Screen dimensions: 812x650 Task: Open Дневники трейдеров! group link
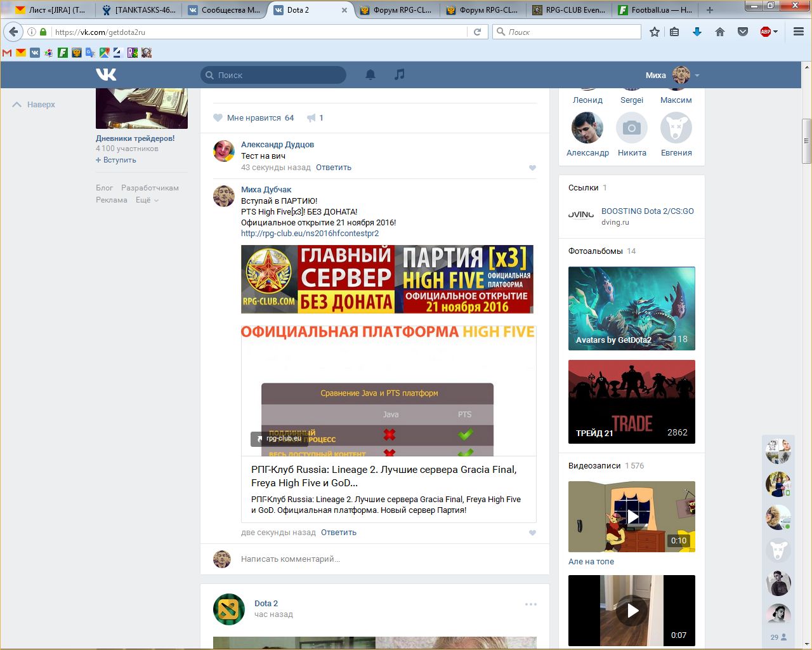(x=135, y=138)
